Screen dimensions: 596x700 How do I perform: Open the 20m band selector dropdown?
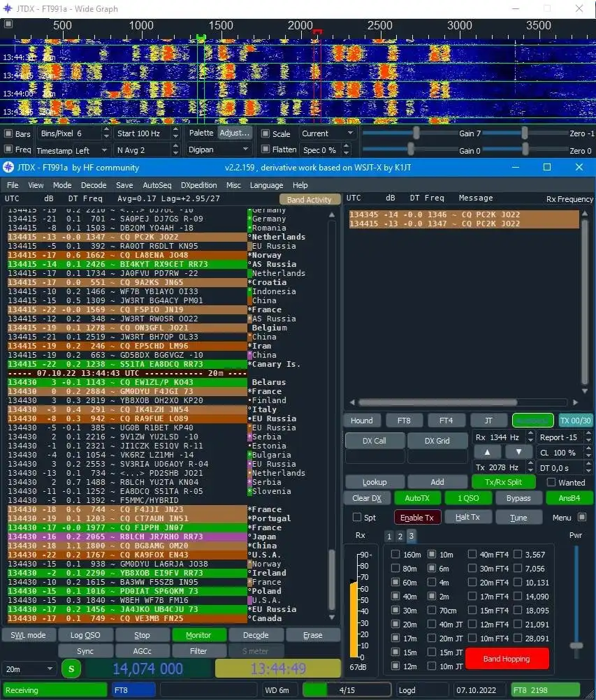point(29,669)
